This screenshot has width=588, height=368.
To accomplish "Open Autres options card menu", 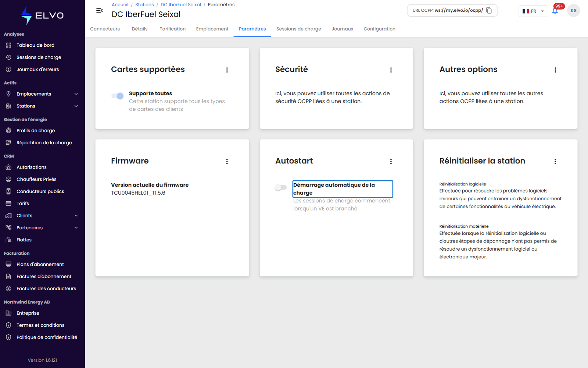I will point(555,70).
